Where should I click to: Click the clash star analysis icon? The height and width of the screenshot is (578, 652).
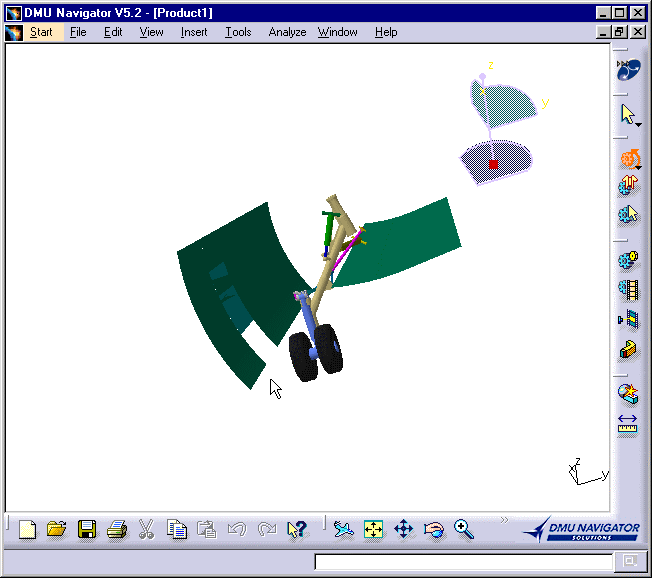[x=628, y=394]
